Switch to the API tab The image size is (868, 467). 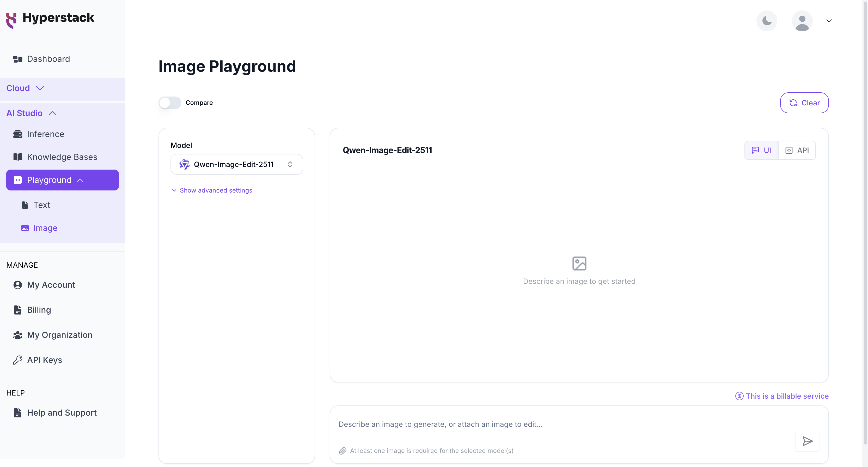coord(797,150)
